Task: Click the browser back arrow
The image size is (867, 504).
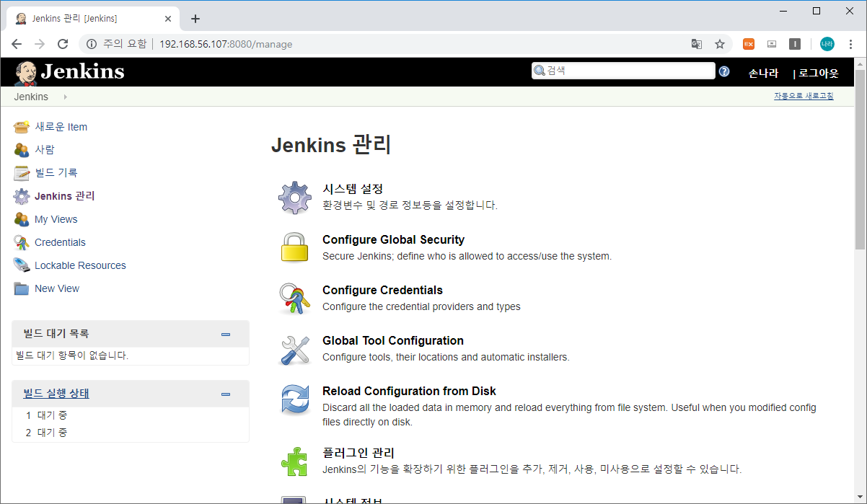Action: (17, 44)
